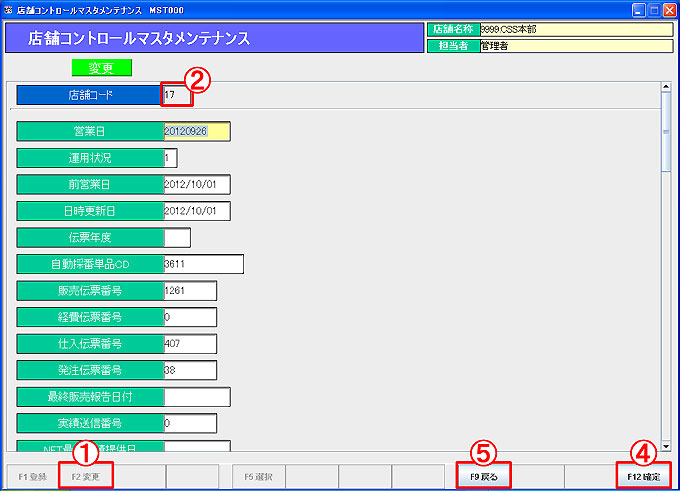The image size is (680, 491).
Task: Focus the empty 最終販売報告日付 field
Action: click(x=197, y=397)
